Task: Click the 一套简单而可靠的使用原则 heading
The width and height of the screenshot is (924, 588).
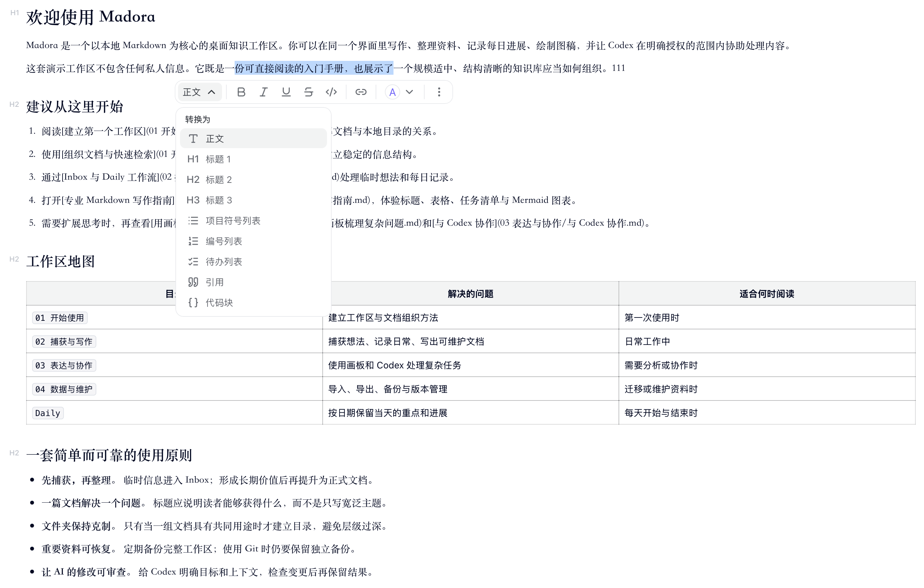Action: click(109, 455)
